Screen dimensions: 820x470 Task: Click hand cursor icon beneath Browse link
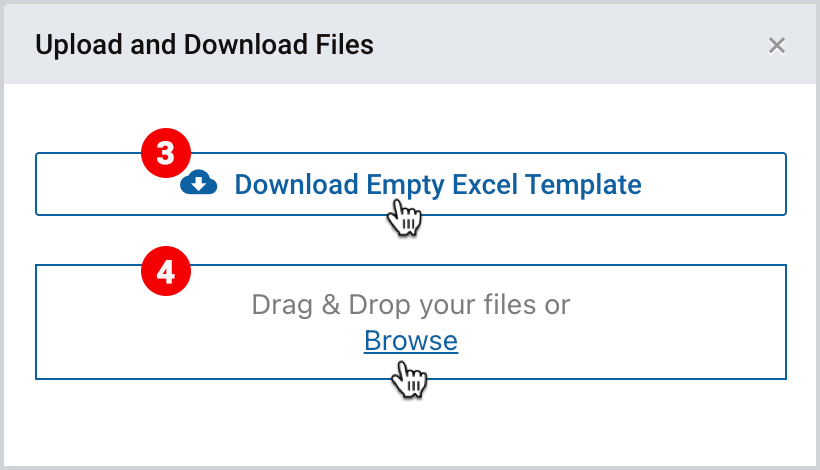(409, 379)
